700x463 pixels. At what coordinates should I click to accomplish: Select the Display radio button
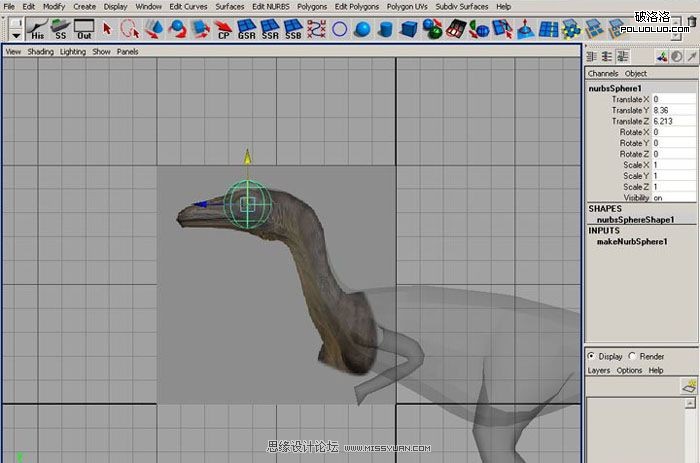click(592, 356)
